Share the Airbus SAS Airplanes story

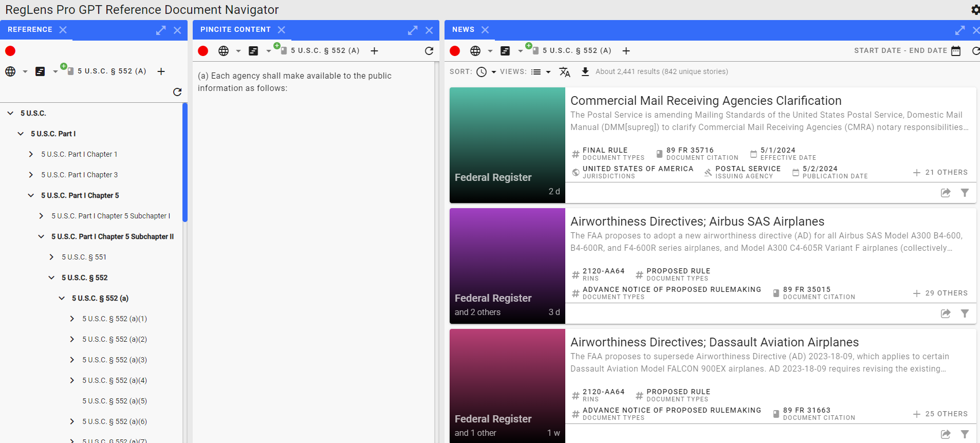click(946, 313)
